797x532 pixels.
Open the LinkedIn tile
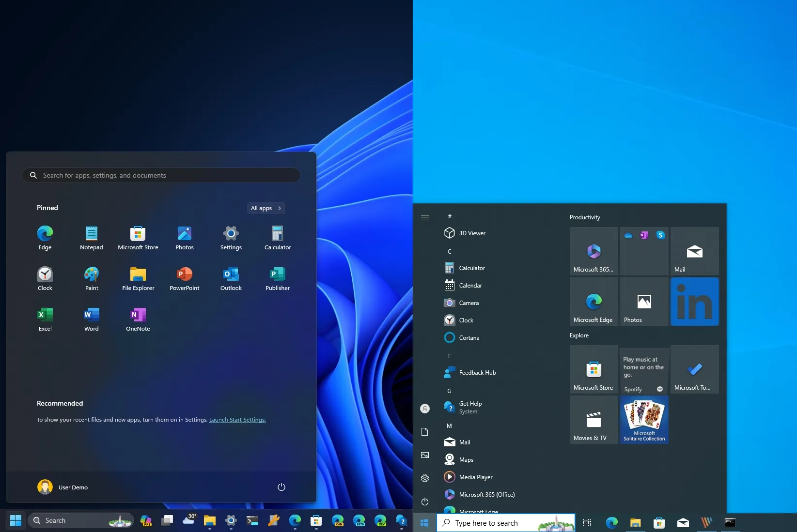[695, 302]
